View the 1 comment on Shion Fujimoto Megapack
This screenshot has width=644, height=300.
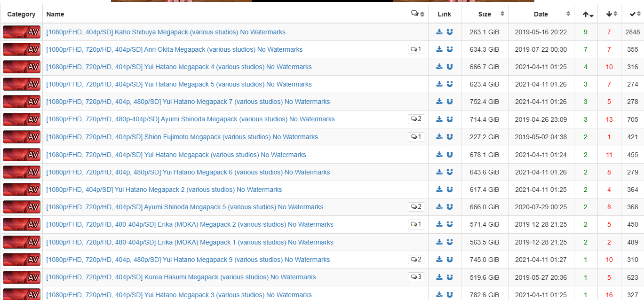click(416, 137)
